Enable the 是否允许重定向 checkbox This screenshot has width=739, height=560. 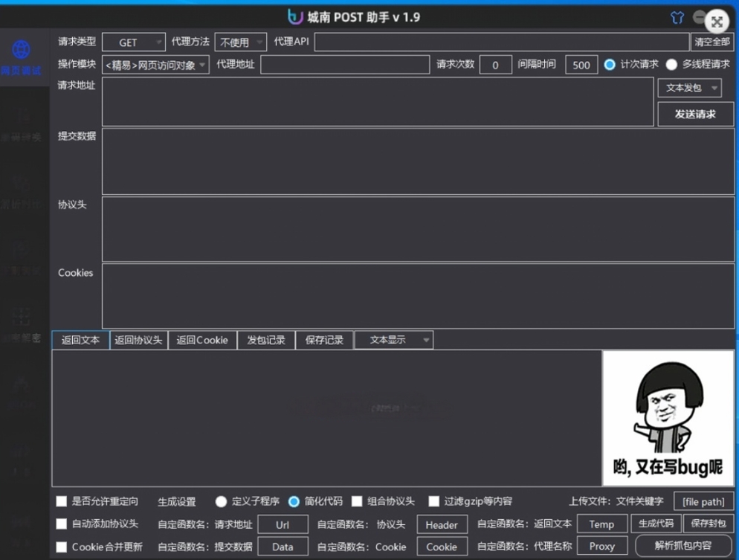(x=62, y=501)
